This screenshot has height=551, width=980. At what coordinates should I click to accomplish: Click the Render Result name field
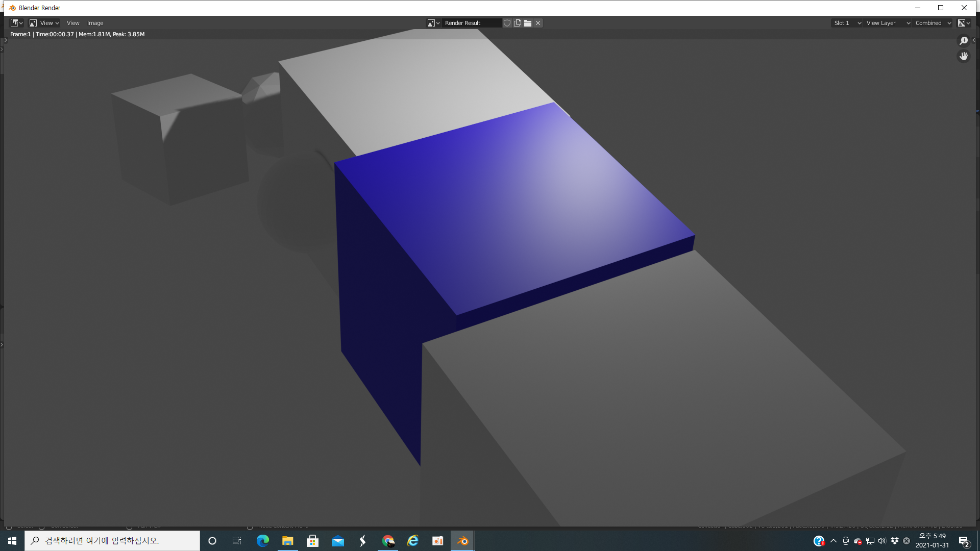click(x=471, y=23)
